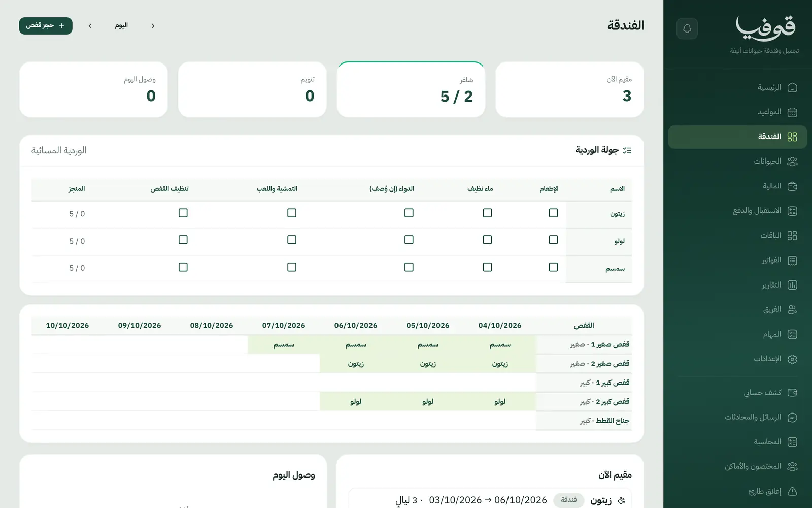The height and width of the screenshot is (508, 812).
Task: Check ماء نظيف for لولو
Action: click(487, 240)
